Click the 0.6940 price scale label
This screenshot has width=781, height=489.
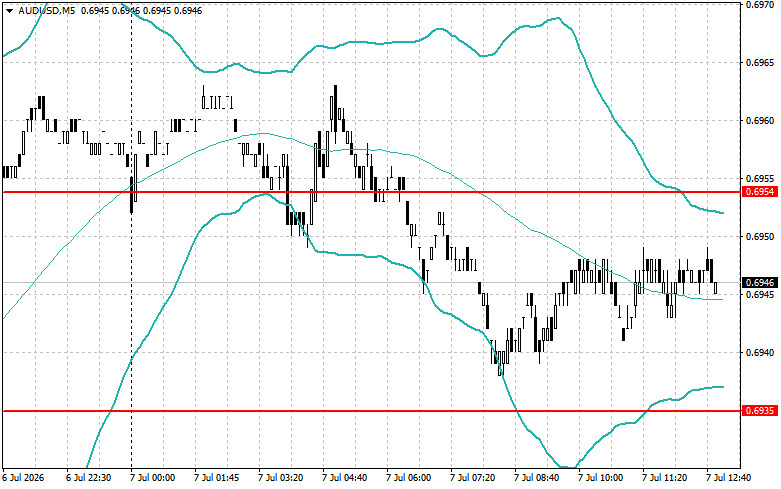[x=760, y=353]
